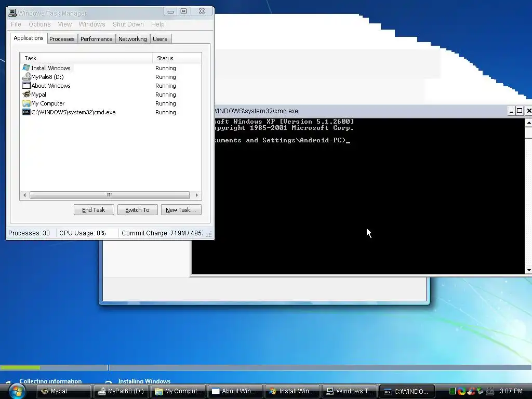
Task: Open MyPal68 (D:) from the taskbar
Action: coord(121,391)
